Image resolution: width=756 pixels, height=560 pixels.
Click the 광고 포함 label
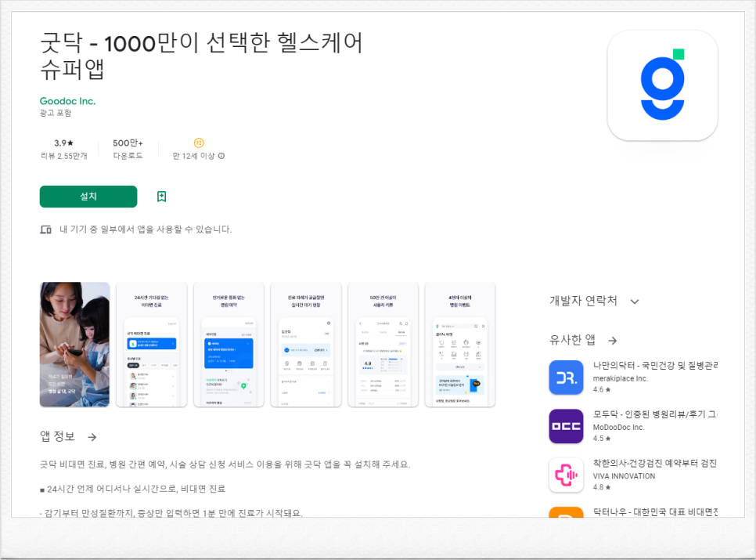(56, 113)
